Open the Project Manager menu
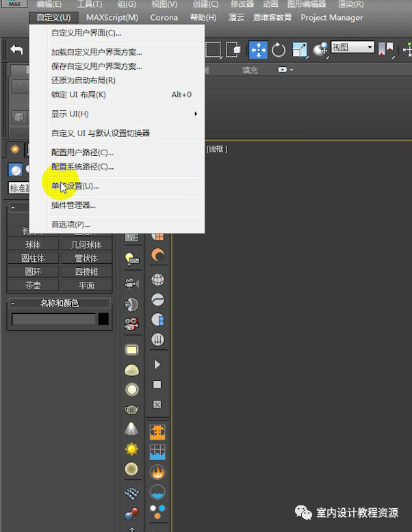This screenshot has width=412, height=532. [x=332, y=18]
